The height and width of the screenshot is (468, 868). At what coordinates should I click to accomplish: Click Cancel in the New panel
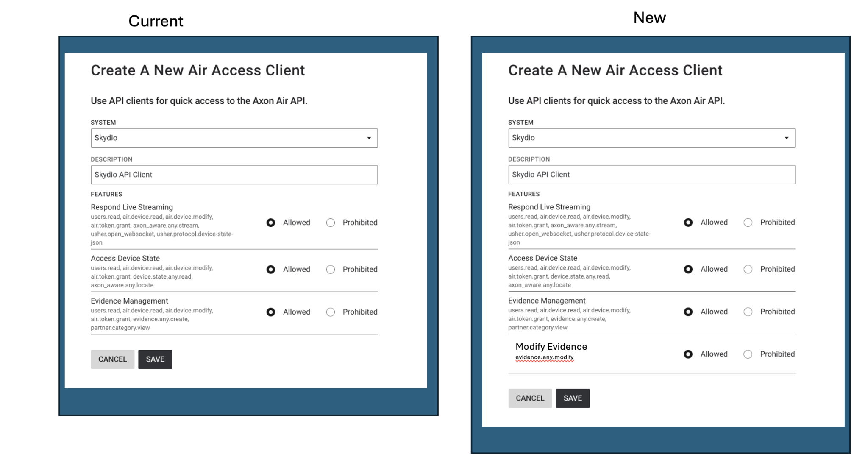[x=530, y=398]
